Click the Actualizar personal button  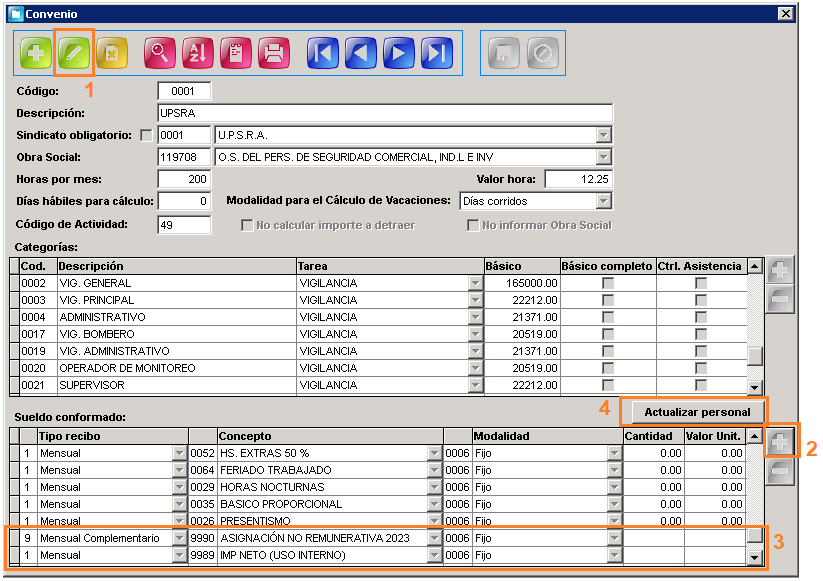pyautogui.click(x=697, y=412)
